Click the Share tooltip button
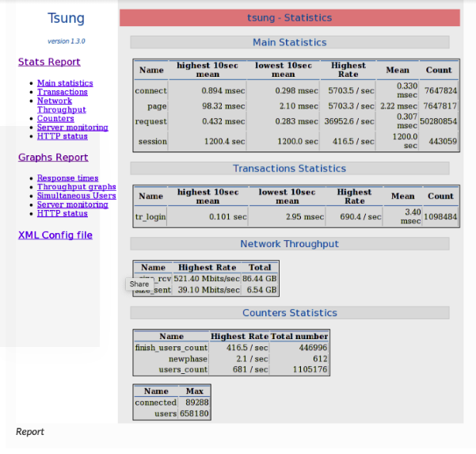The image size is (476, 454). click(139, 284)
